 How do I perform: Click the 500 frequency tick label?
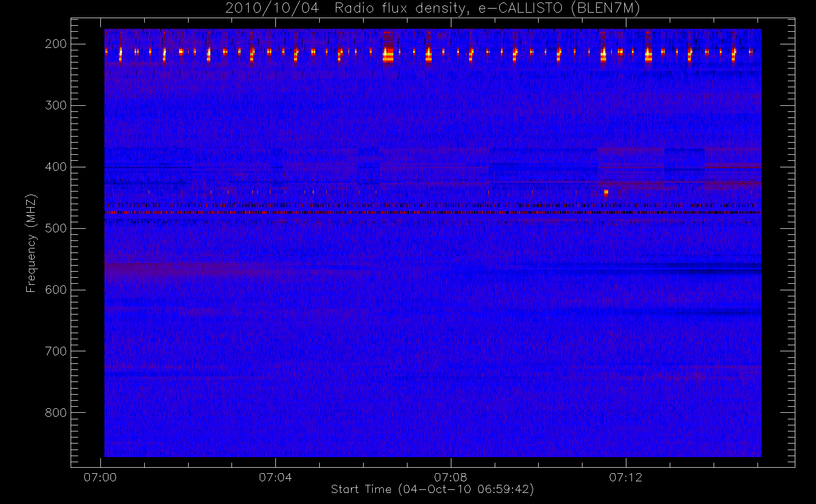[x=56, y=228]
